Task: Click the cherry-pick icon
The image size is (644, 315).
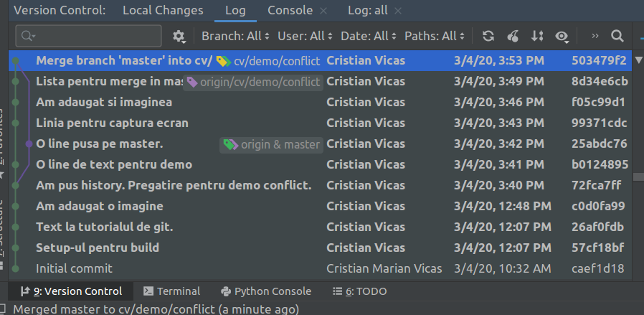Action: click(513, 36)
